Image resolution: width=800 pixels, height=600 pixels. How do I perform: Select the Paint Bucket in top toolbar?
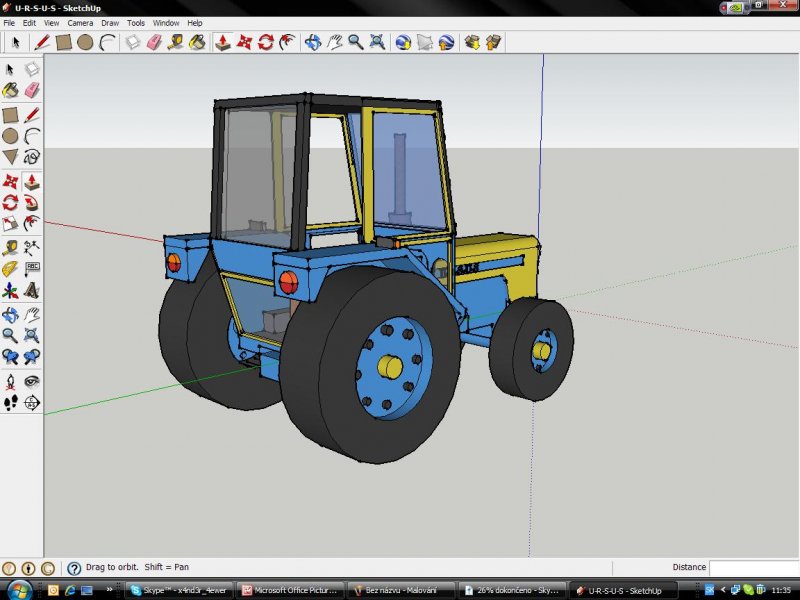tap(198, 42)
